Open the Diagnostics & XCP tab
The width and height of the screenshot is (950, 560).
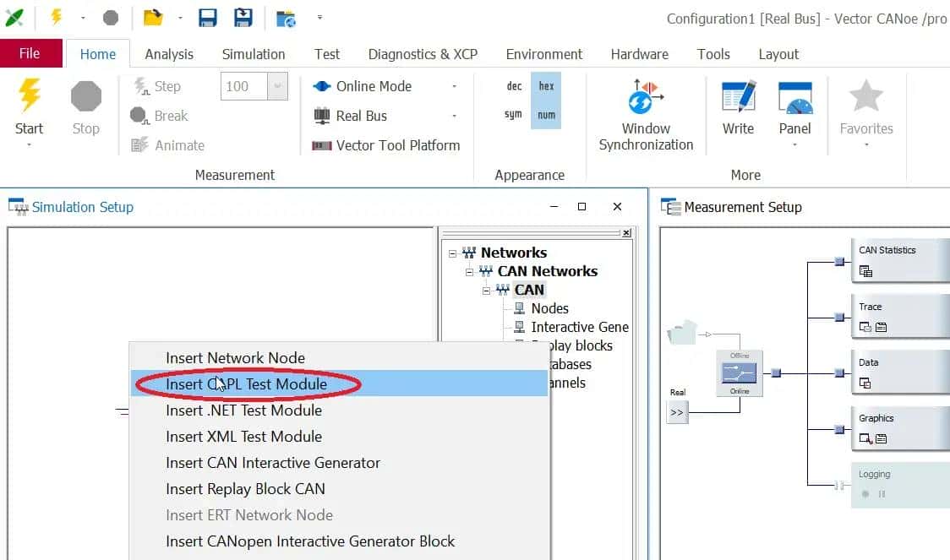(x=423, y=54)
